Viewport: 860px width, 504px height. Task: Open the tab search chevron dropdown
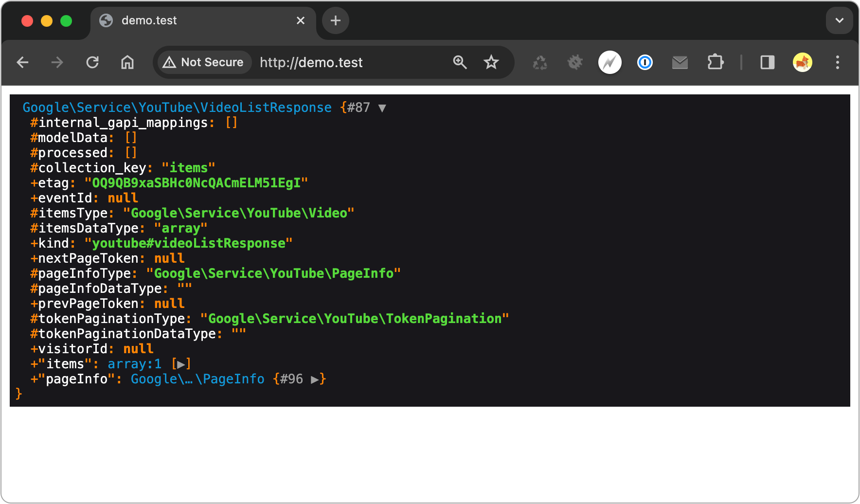(840, 20)
